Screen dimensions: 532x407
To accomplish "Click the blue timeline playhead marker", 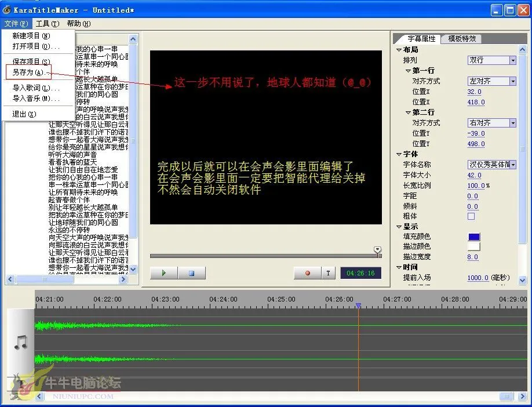I will (358, 306).
